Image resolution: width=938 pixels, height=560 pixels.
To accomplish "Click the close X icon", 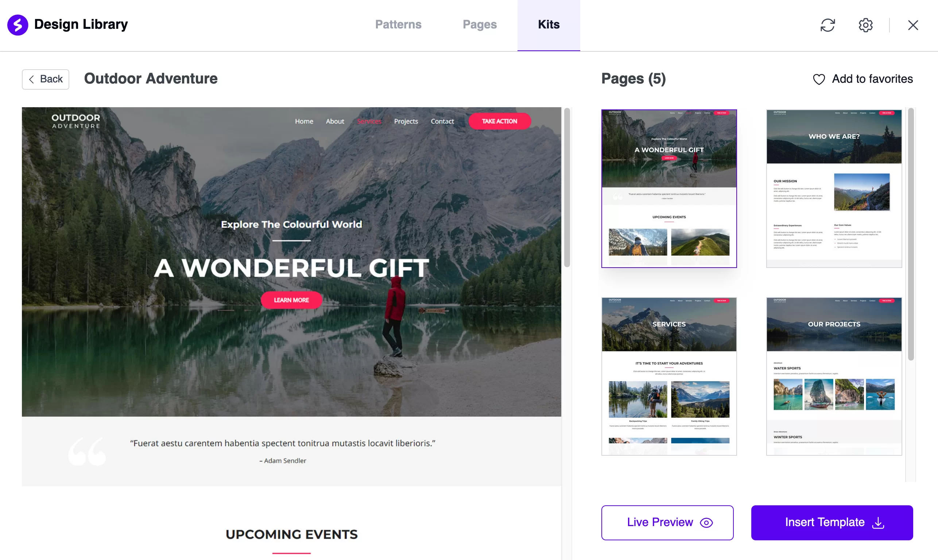I will (x=913, y=25).
